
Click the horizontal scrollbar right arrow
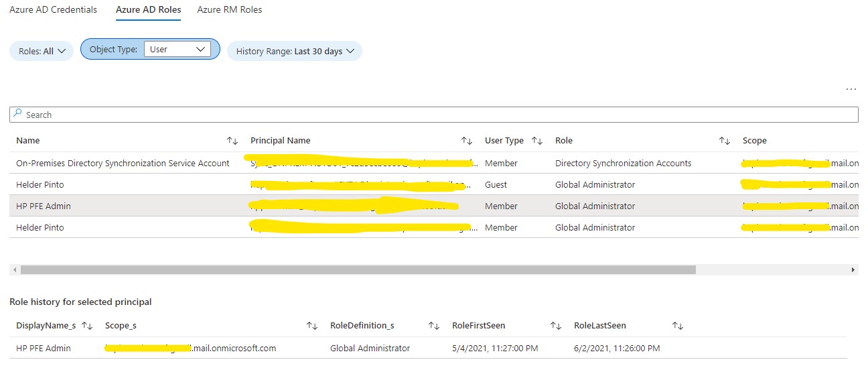coord(853,269)
